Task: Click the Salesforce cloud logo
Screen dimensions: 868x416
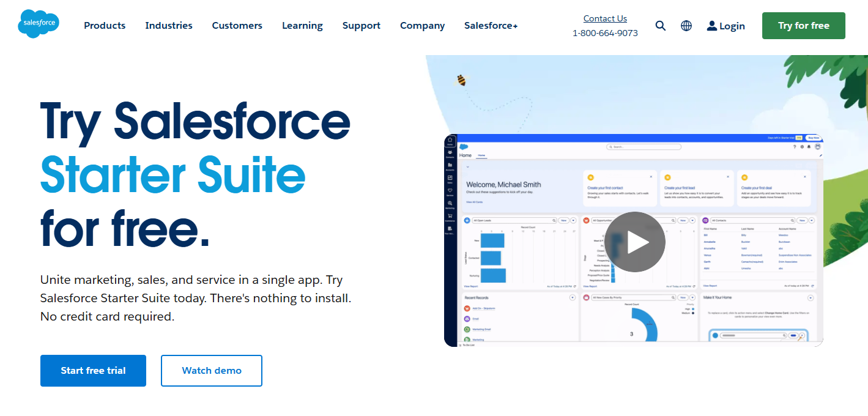Action: [39, 24]
